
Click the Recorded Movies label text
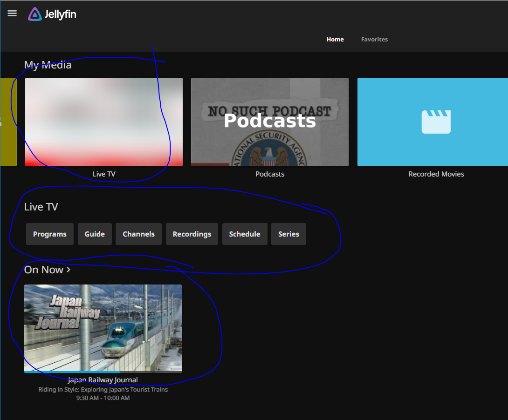436,174
